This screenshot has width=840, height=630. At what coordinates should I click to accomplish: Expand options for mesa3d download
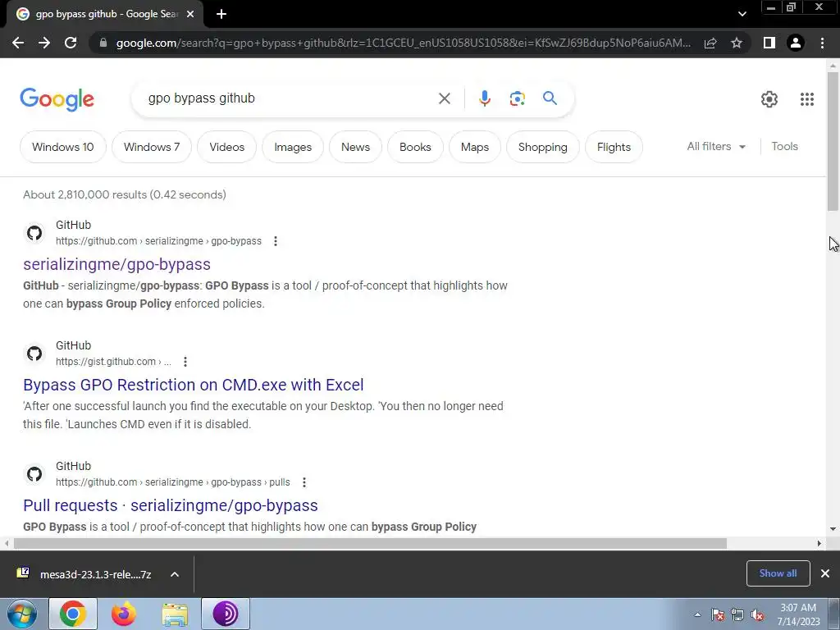[175, 574]
